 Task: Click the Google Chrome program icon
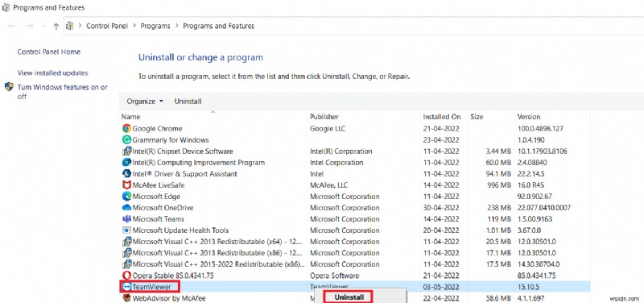click(126, 128)
